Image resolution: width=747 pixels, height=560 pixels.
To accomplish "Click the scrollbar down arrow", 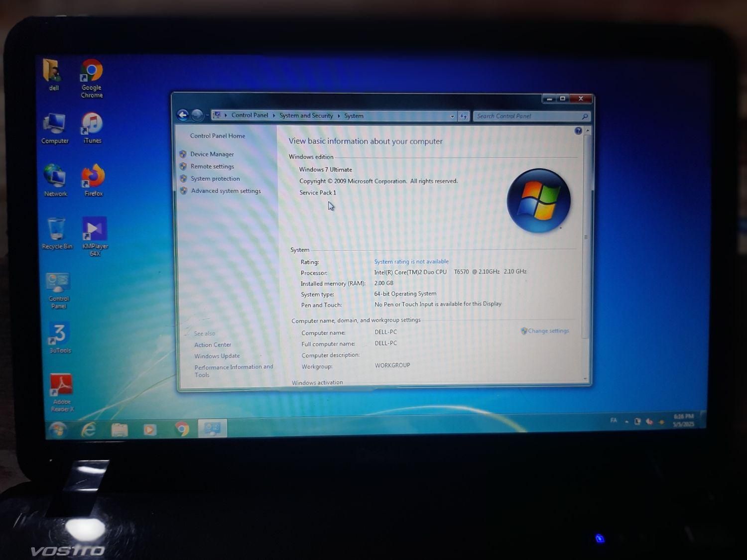I will click(586, 379).
